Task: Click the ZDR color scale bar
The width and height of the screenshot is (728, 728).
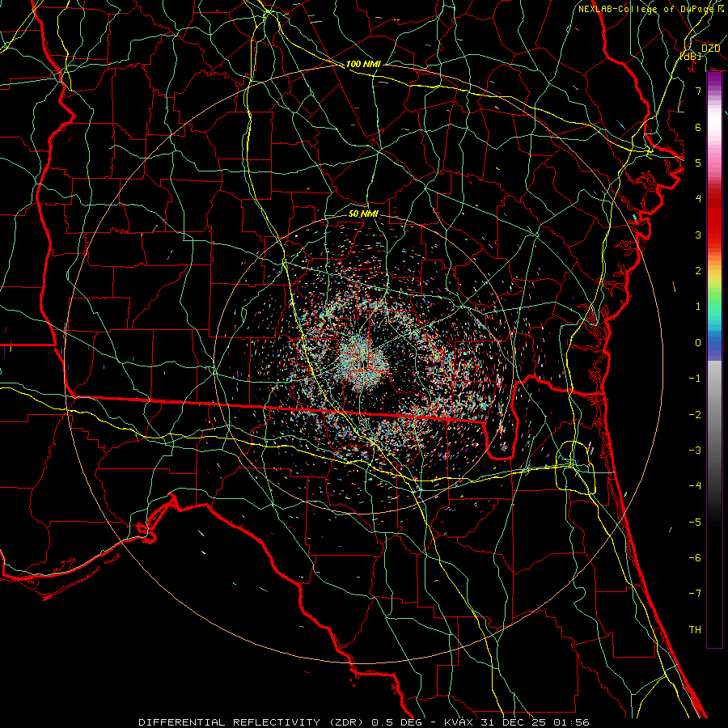Action: pos(714,360)
